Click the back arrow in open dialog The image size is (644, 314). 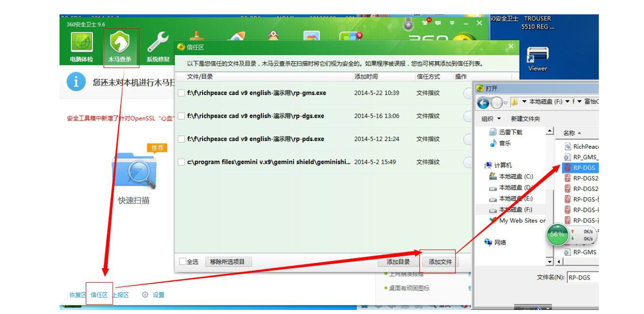483,103
